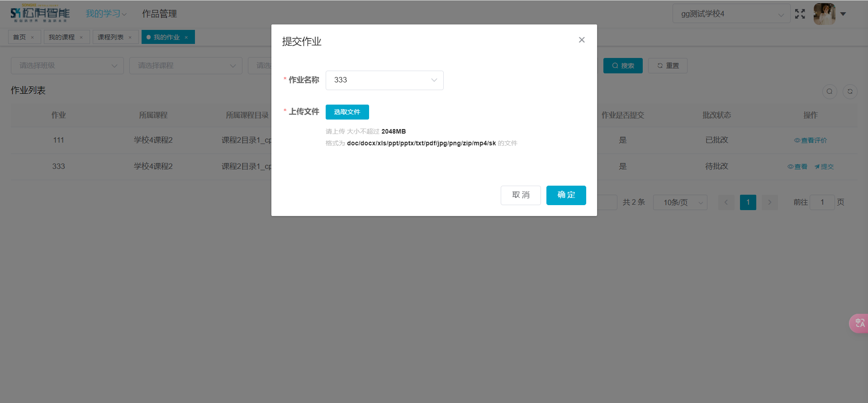Open the 我的学习 menu
Viewport: 868px width, 403px height.
(x=106, y=14)
